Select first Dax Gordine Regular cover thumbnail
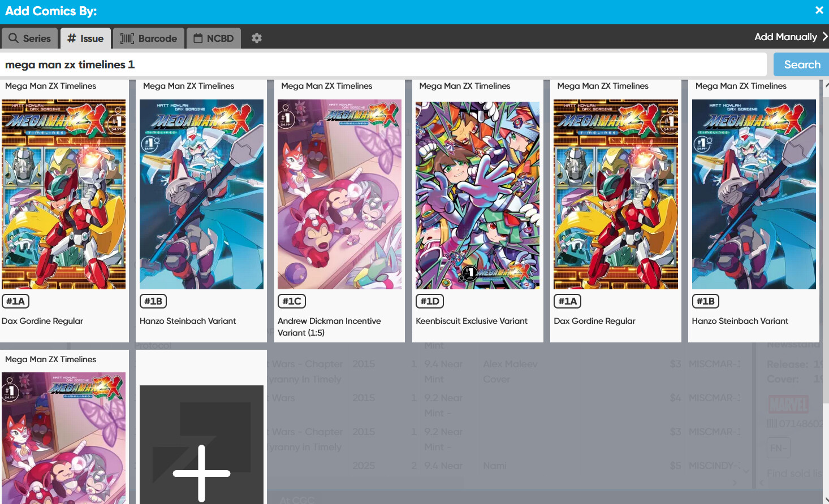 [x=64, y=194]
